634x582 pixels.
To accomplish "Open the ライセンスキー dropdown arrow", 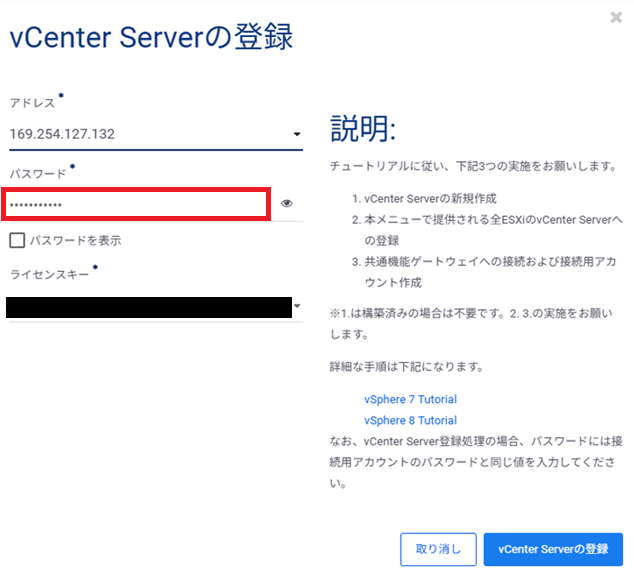I will click(297, 305).
